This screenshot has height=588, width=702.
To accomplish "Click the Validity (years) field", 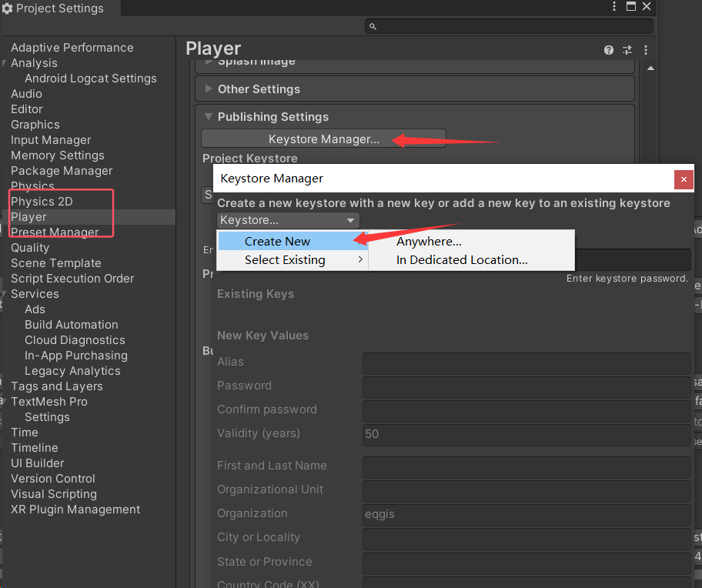I will click(x=526, y=434).
